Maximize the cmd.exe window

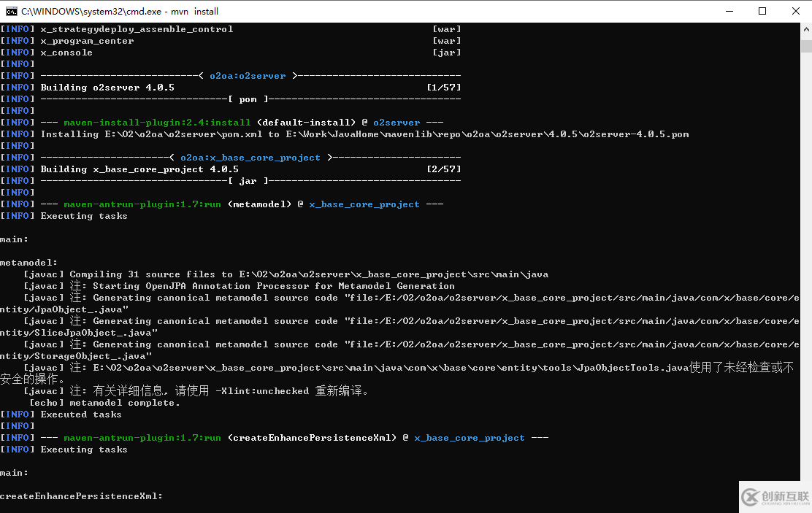[762, 11]
